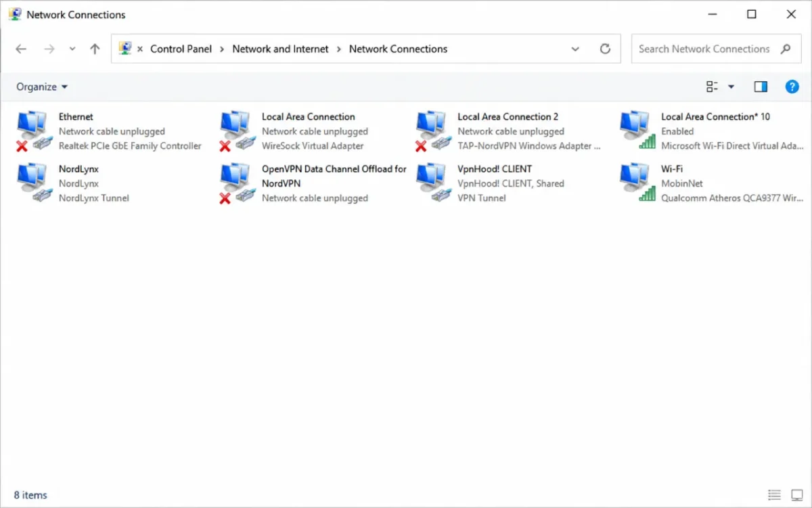Click the "Enabled" status text
Screen dimensions: 812x508
point(677,131)
